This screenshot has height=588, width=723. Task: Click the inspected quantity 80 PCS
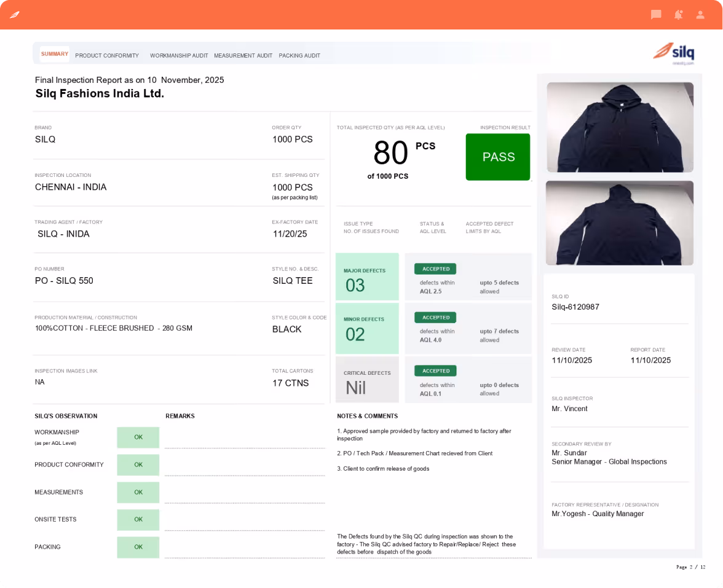[x=404, y=152]
